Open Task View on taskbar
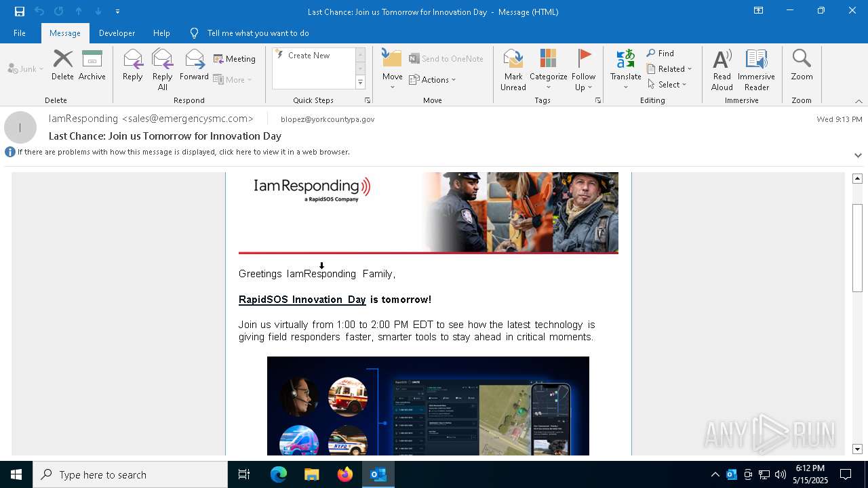 coord(244,474)
